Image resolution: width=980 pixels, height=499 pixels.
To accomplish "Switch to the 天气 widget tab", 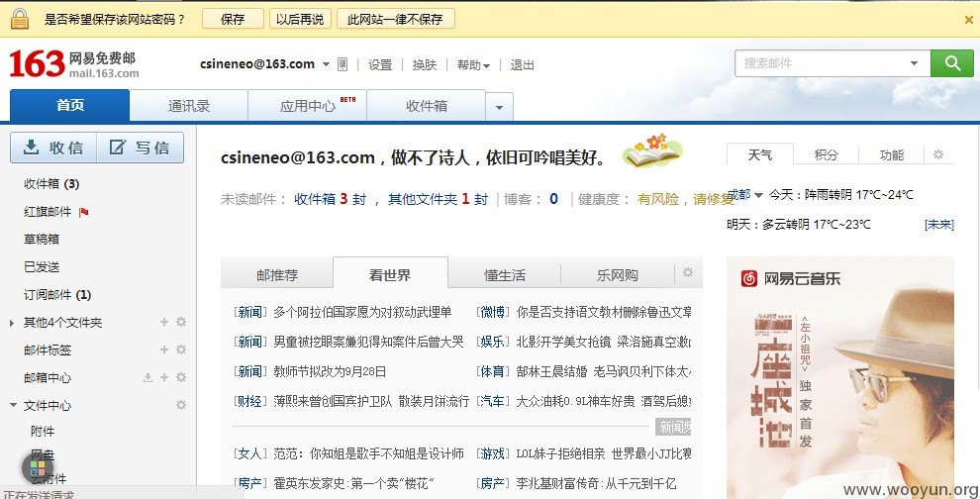I will click(x=760, y=154).
